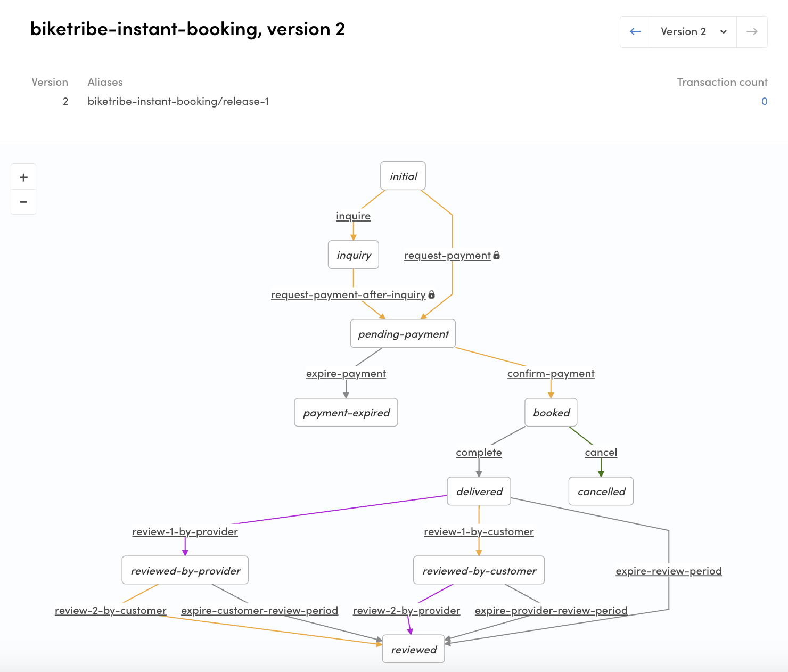Open the confirm-payment transition
The height and width of the screenshot is (672, 788).
click(551, 373)
